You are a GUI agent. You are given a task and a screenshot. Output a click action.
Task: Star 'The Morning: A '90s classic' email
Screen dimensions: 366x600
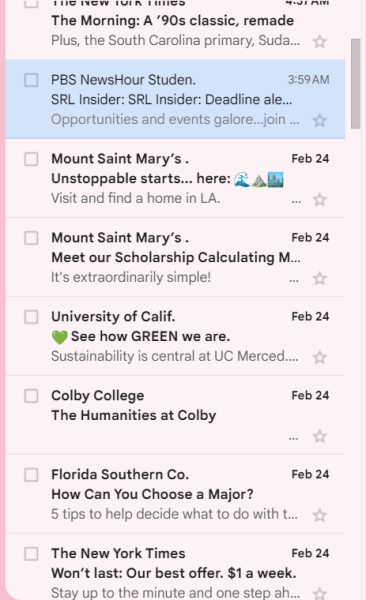(320, 41)
